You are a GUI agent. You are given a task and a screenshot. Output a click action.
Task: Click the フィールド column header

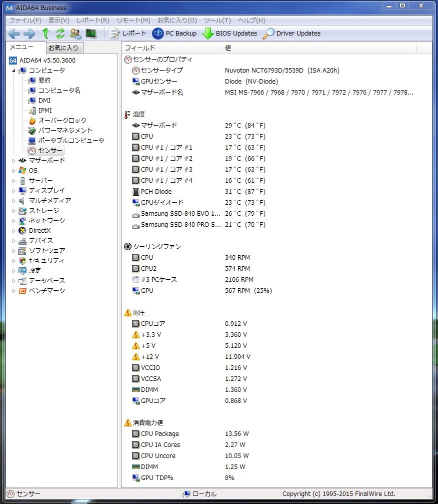tap(172, 48)
